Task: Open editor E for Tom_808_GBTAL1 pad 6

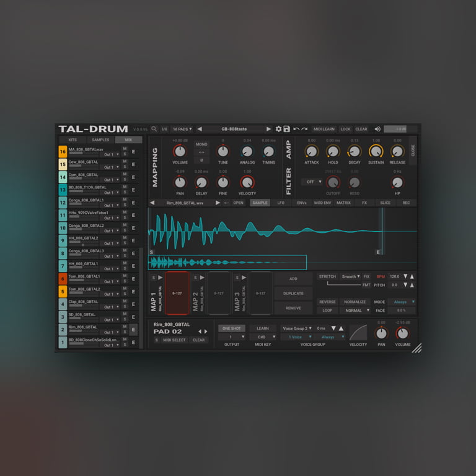Action: (133, 279)
